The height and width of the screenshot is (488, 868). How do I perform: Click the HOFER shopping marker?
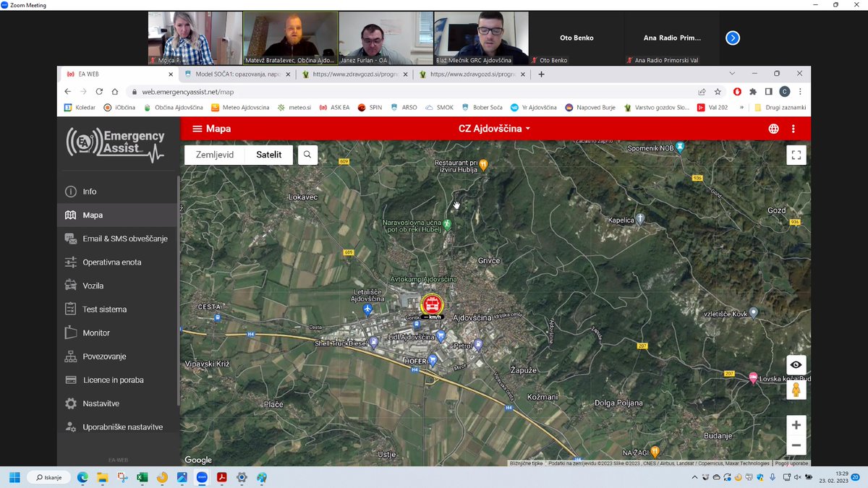tap(433, 360)
